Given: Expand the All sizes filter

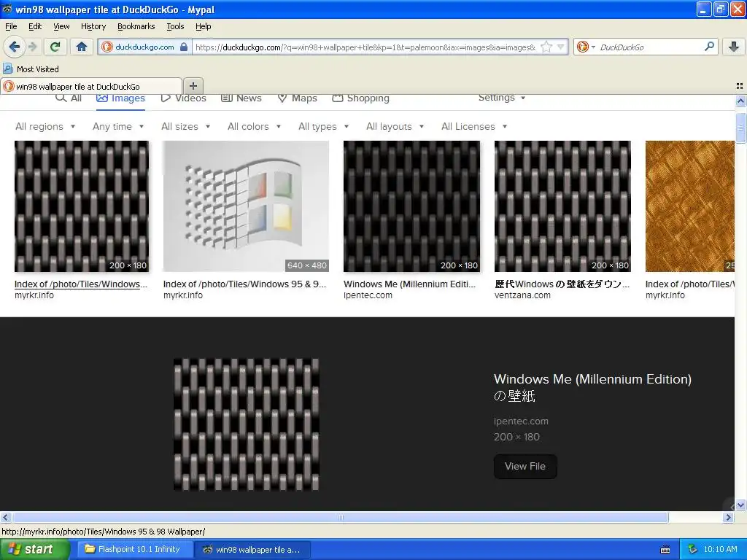Looking at the screenshot, I should tap(186, 126).
